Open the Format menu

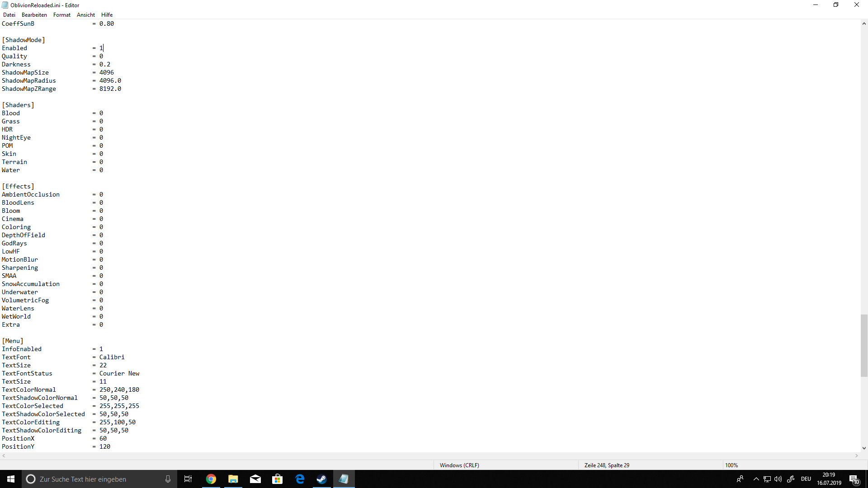(x=62, y=15)
